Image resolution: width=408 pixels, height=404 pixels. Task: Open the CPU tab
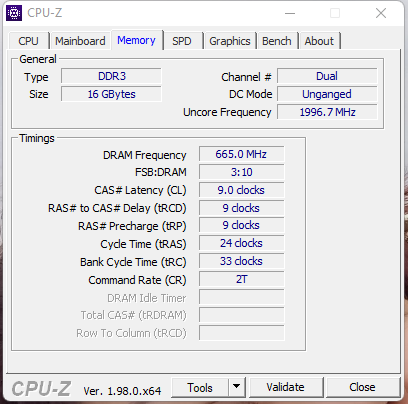(29, 41)
